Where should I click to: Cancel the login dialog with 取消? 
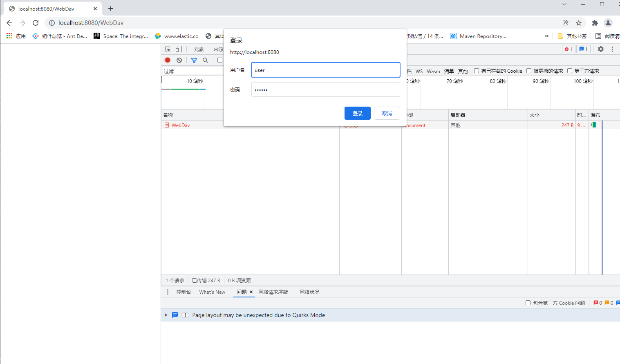(x=386, y=113)
